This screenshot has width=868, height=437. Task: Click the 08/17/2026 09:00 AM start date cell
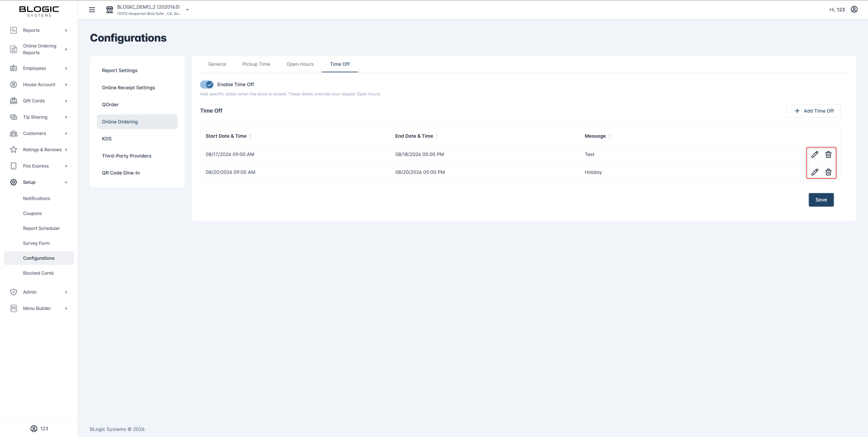[x=230, y=154]
